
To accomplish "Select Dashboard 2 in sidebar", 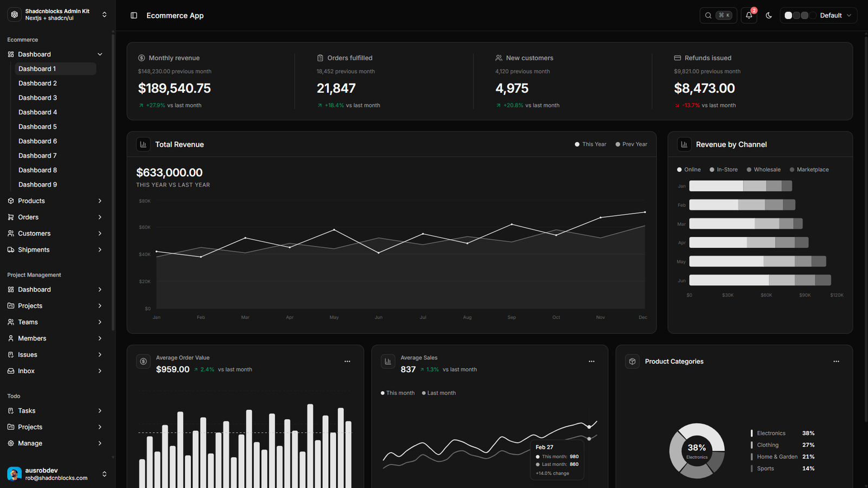I will (x=56, y=84).
